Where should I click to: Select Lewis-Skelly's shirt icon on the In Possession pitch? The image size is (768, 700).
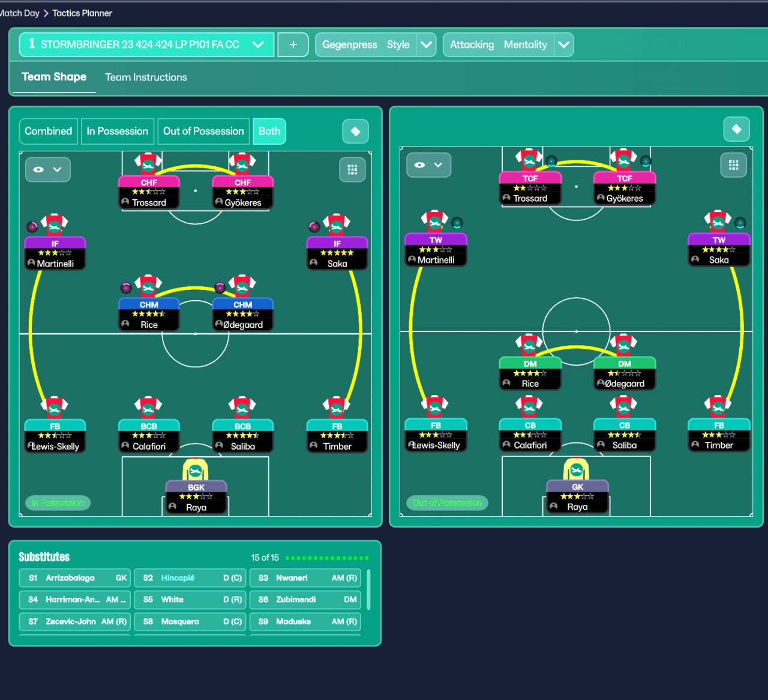click(x=54, y=408)
